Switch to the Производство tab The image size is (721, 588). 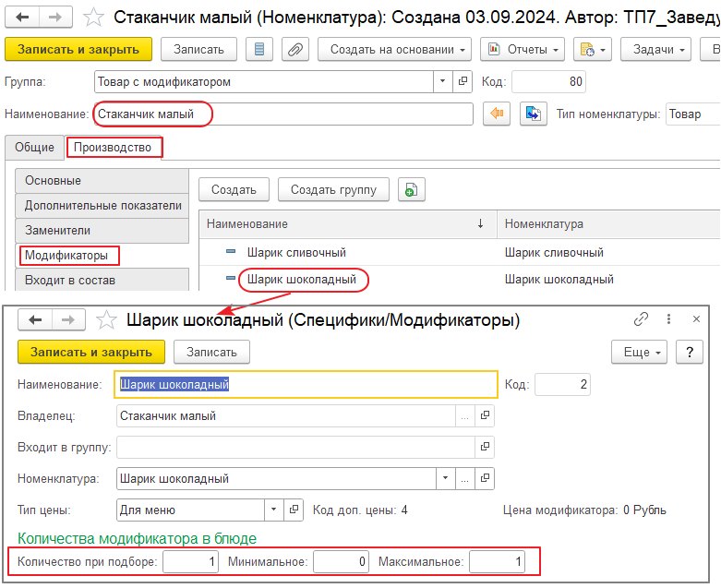(113, 147)
